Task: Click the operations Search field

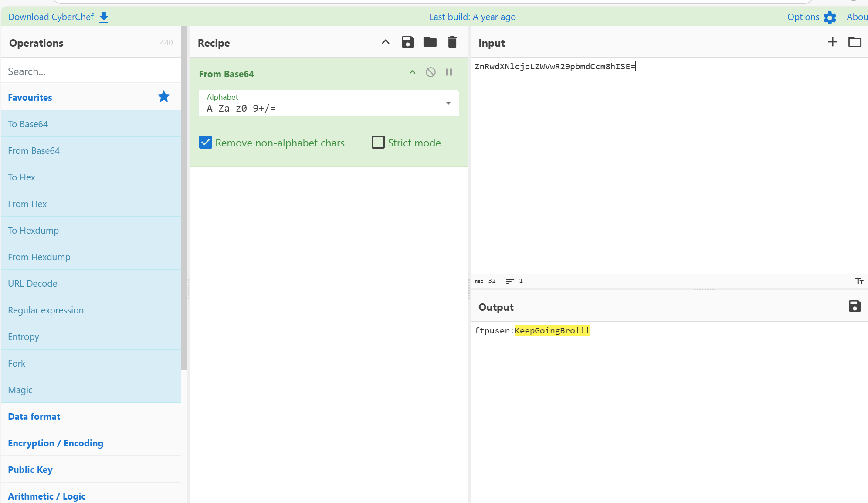Action: click(91, 71)
